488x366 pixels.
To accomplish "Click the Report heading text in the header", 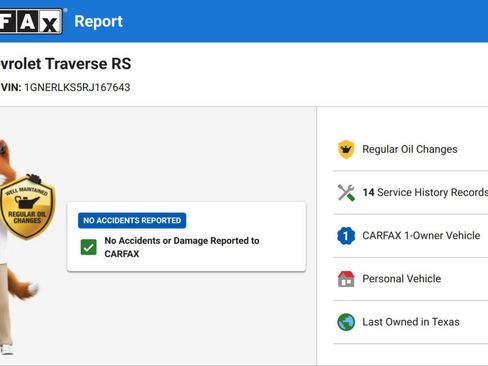I will tap(98, 21).
